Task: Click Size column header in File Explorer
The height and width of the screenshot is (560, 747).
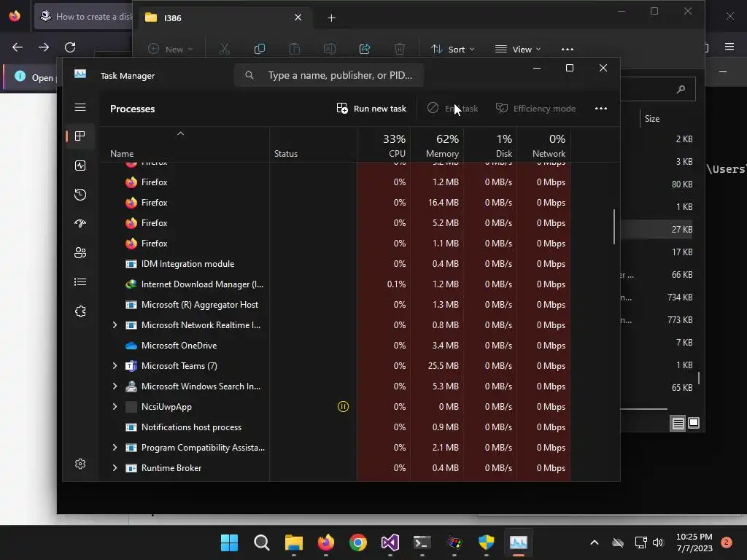Action: click(652, 119)
